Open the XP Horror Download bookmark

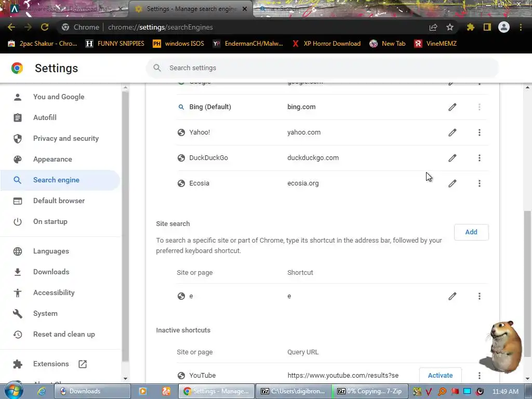[x=326, y=44]
